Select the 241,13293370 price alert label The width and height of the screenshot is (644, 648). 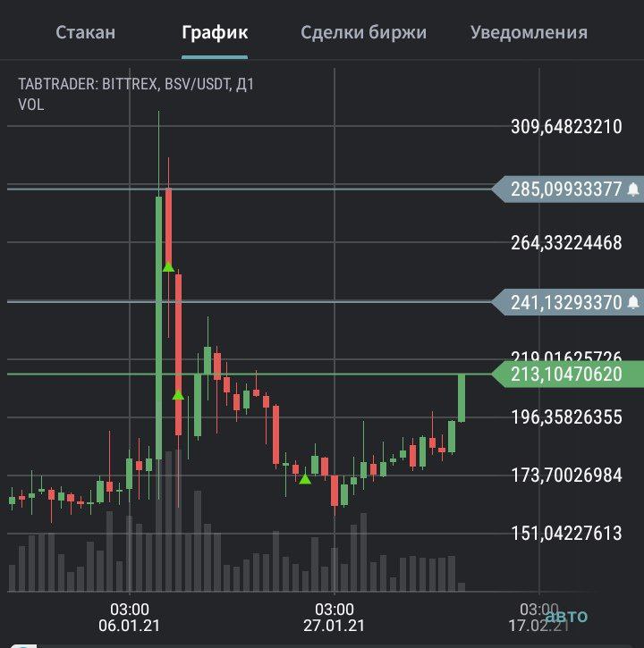568,302
